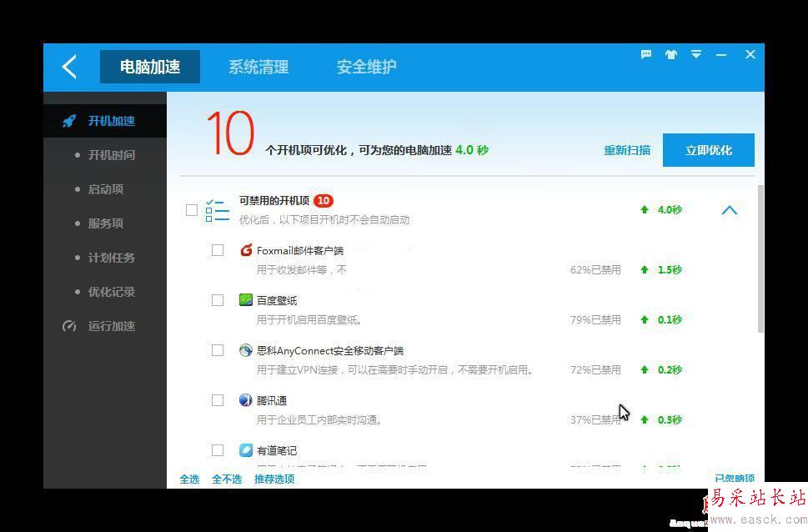The height and width of the screenshot is (532, 808).
Task: Click the 重新扫描 link
Action: 626,150
